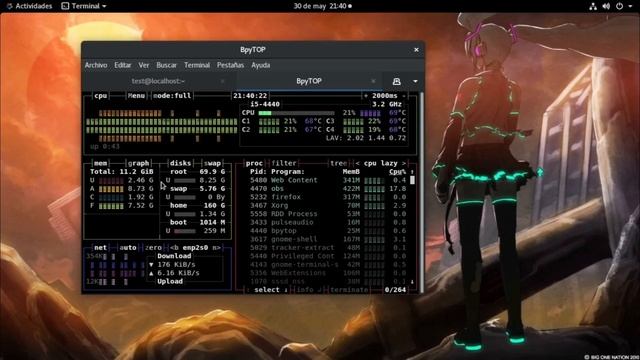Click the cpu lazy sort label
The height and width of the screenshot is (360, 640).
(x=380, y=163)
